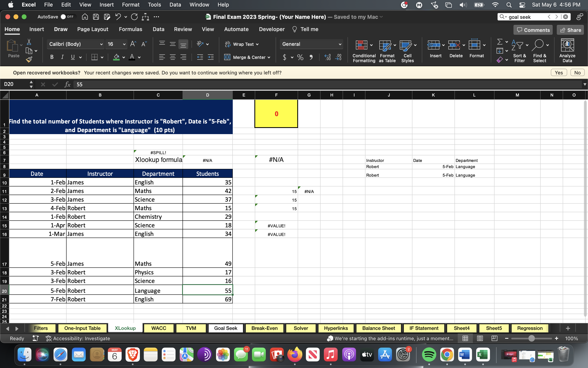Toggle bottom vertical alignment button
Image resolution: width=588 pixels, height=368 pixels.
point(183,44)
